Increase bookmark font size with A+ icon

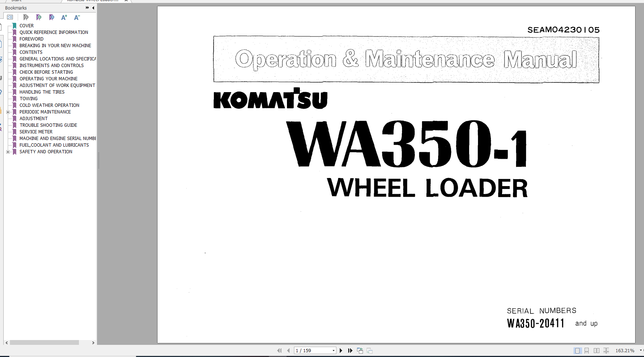point(64,17)
